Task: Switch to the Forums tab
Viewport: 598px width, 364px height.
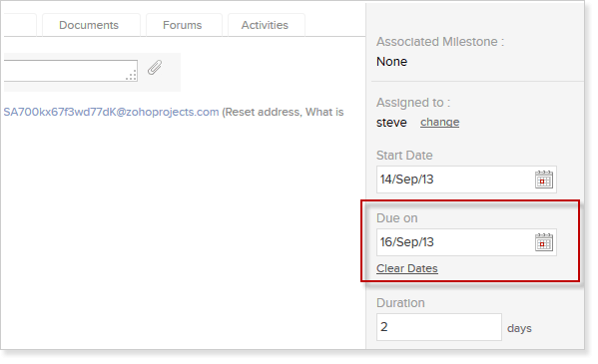Action: click(x=184, y=25)
